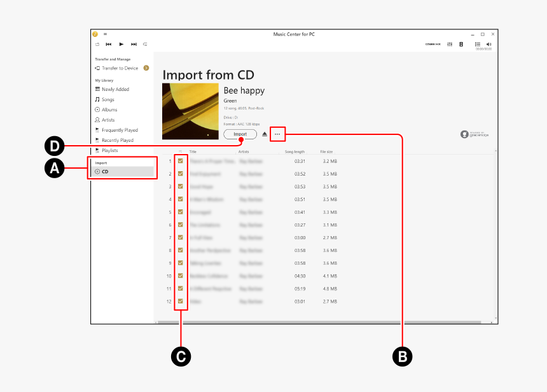The width and height of the screenshot is (547, 392).
Task: Sort by Title column header
Action: [x=193, y=152]
